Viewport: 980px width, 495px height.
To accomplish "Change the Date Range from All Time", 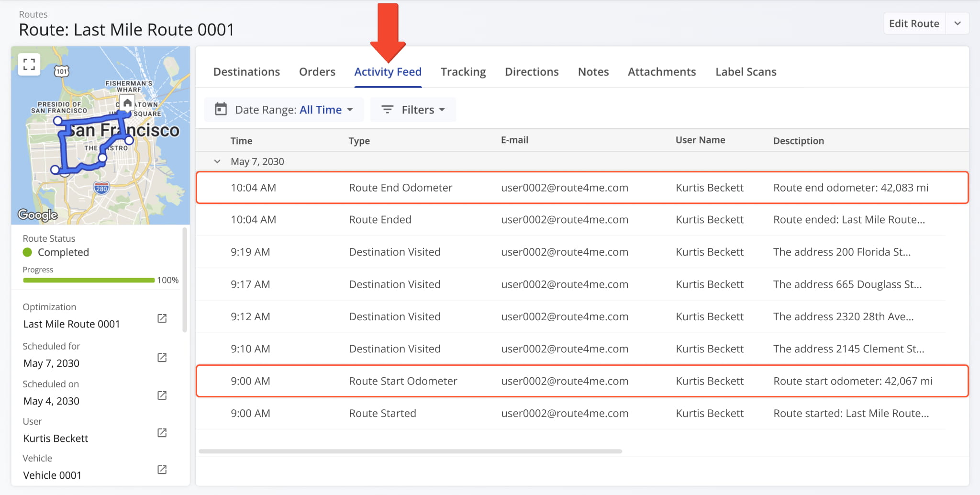I will pos(321,109).
